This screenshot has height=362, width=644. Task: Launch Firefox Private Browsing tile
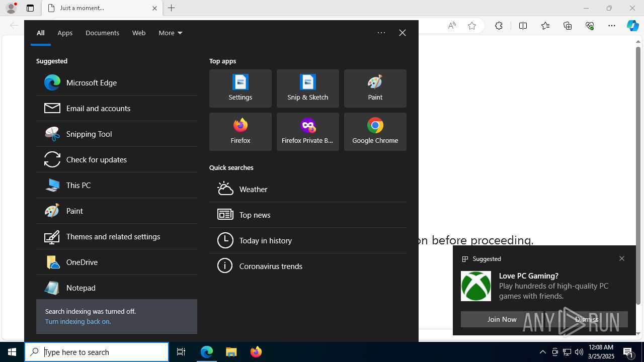pyautogui.click(x=308, y=132)
